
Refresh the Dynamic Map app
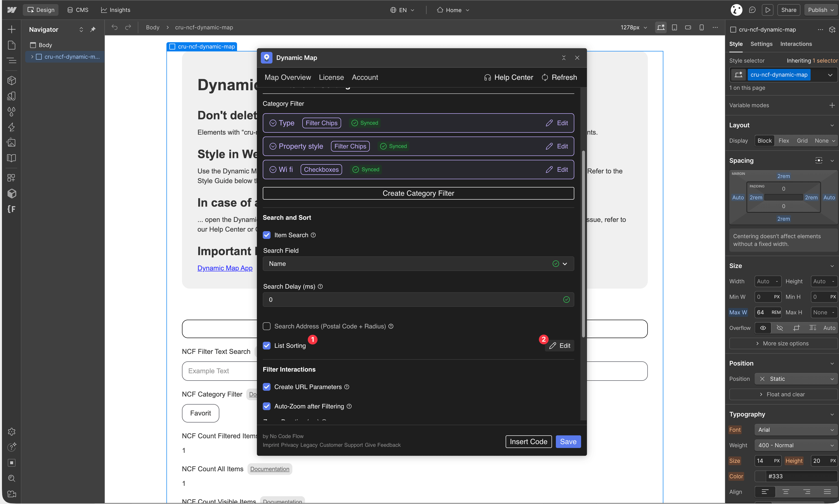pyautogui.click(x=559, y=77)
